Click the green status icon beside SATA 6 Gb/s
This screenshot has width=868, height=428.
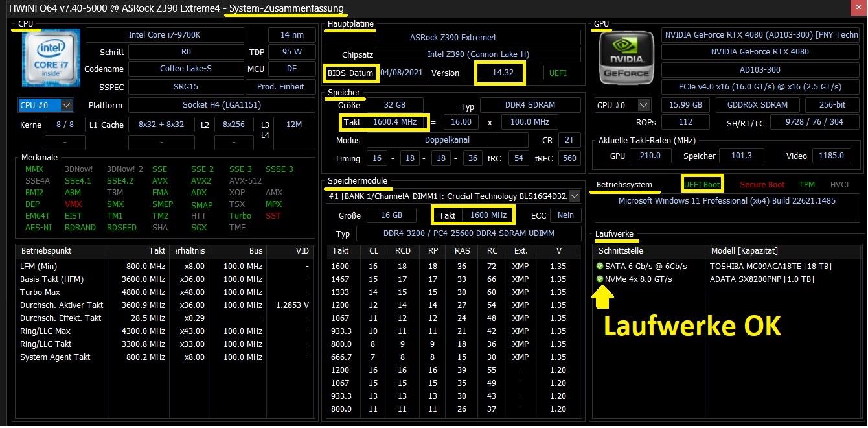[x=600, y=267]
